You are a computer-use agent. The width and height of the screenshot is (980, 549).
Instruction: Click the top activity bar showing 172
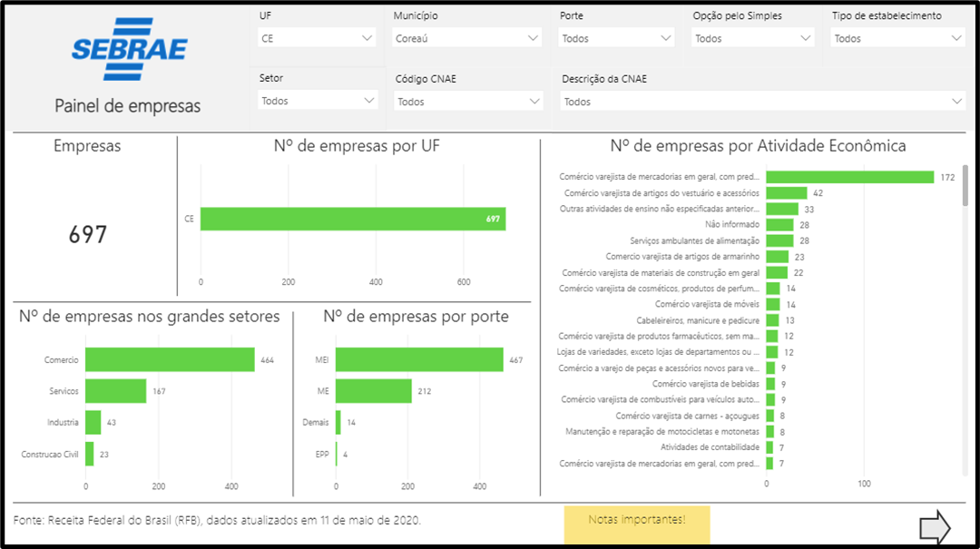click(x=849, y=177)
